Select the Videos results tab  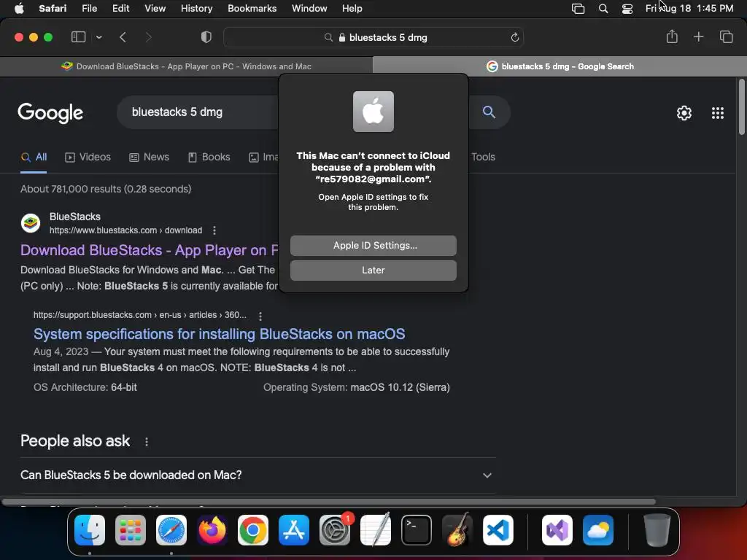[x=88, y=157]
